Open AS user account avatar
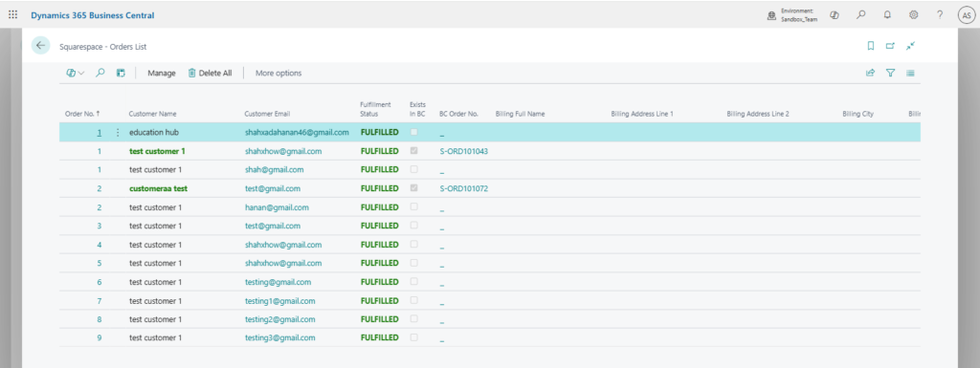 click(966, 15)
